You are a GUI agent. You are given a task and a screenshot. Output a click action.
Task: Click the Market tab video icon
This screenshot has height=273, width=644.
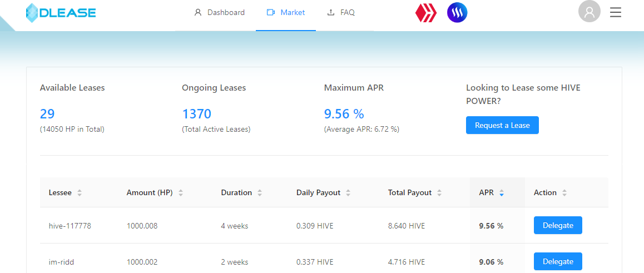(271, 12)
